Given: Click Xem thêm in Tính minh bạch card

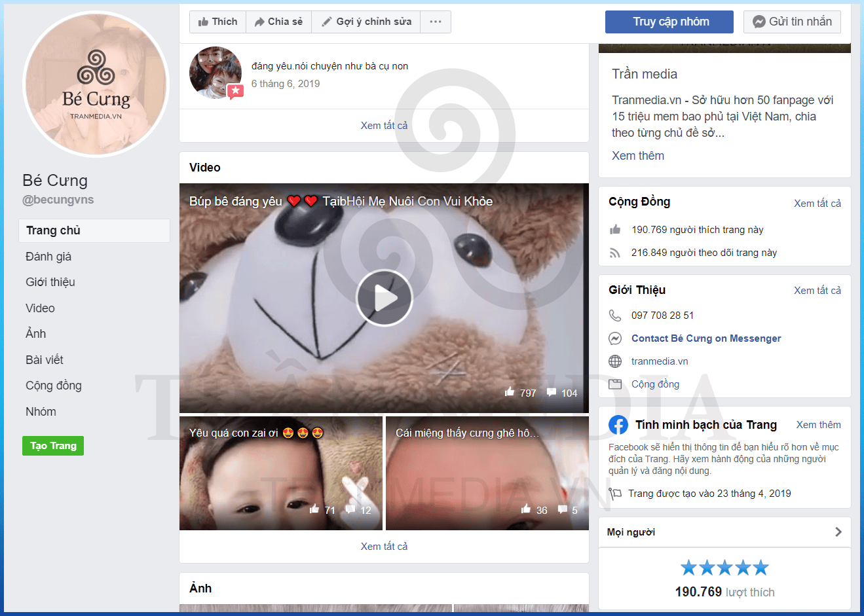Looking at the screenshot, I should (x=819, y=425).
